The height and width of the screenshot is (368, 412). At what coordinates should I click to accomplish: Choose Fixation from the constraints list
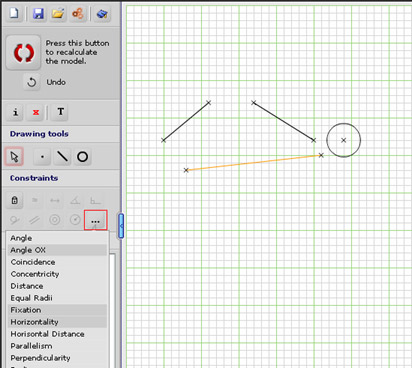pos(57,310)
